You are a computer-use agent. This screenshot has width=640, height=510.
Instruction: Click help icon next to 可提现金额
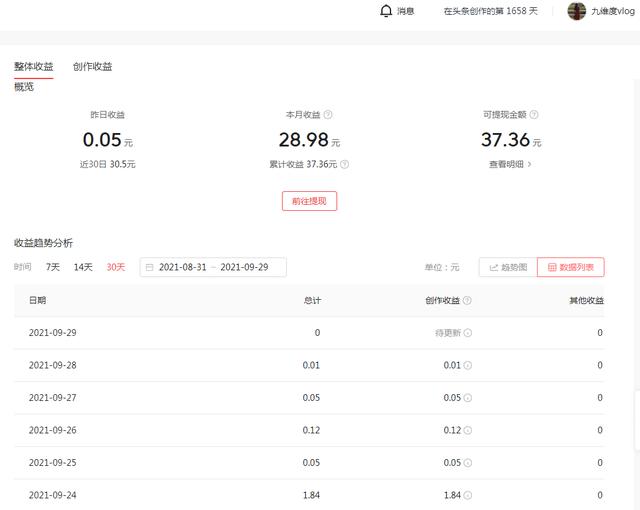pyautogui.click(x=534, y=115)
